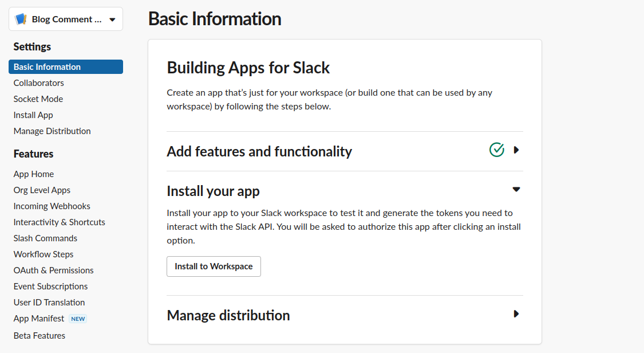644x353 pixels.
Task: Click the Building Apps for Slack heading
Action: [248, 68]
